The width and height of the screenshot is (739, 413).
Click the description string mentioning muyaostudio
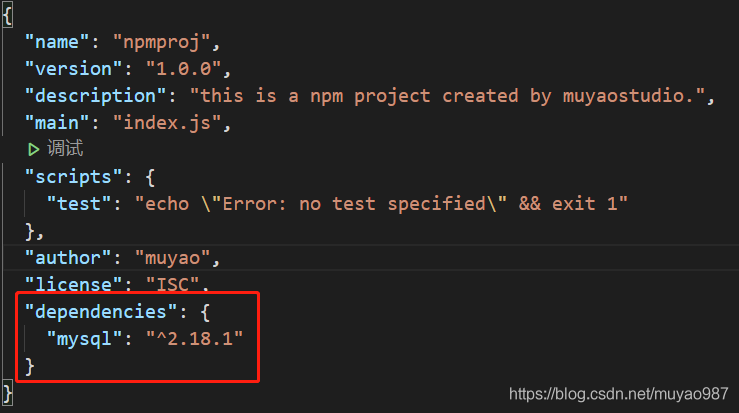[x=447, y=96]
